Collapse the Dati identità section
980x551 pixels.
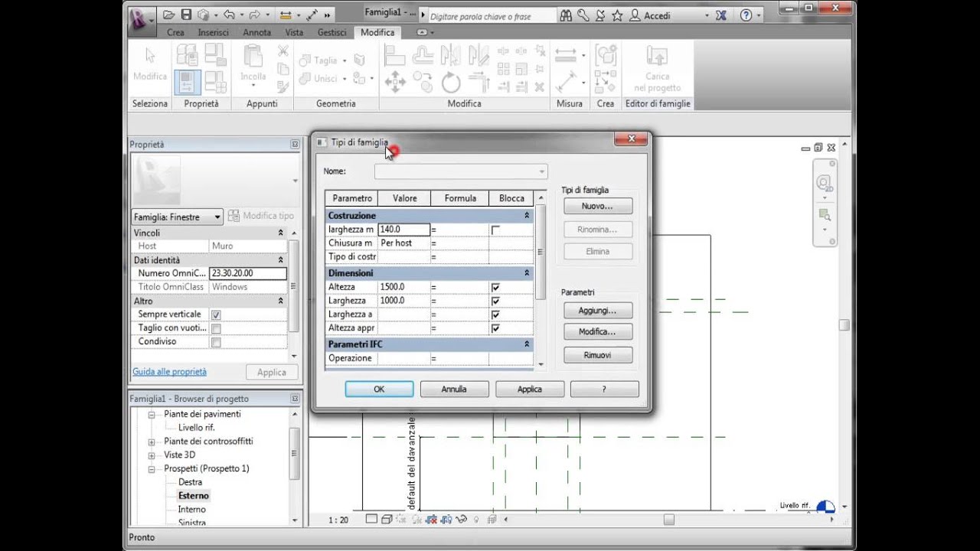point(280,260)
